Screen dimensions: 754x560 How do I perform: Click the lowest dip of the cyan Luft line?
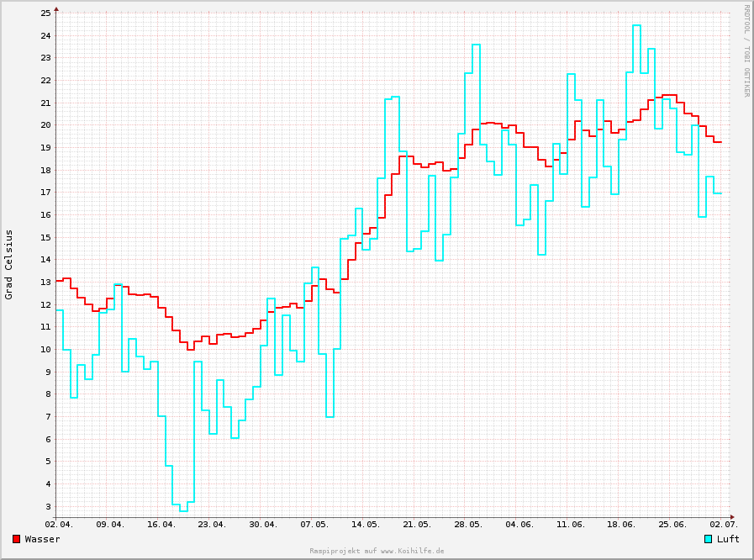pyautogui.click(x=183, y=510)
